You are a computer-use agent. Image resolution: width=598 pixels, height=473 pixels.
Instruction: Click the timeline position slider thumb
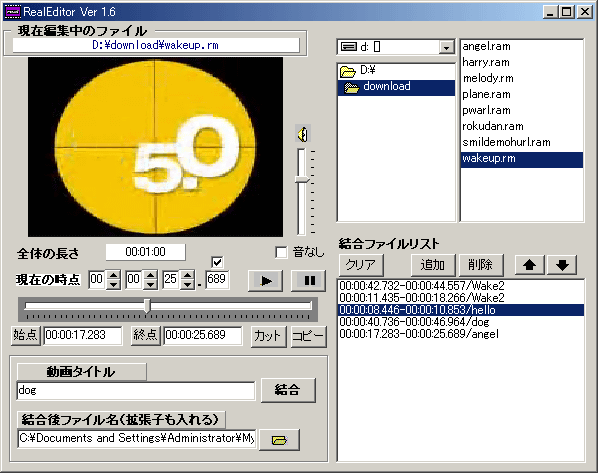point(147,306)
